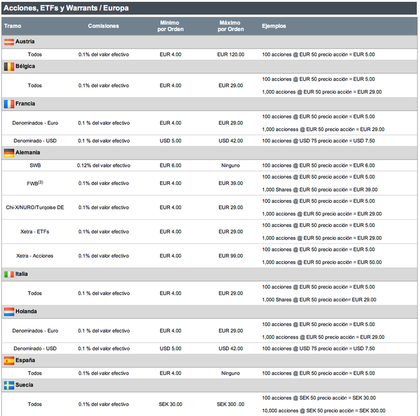Select EUR 99.00 maximum for Xetra Acciones
The width and height of the screenshot is (420, 416).
[231, 256]
